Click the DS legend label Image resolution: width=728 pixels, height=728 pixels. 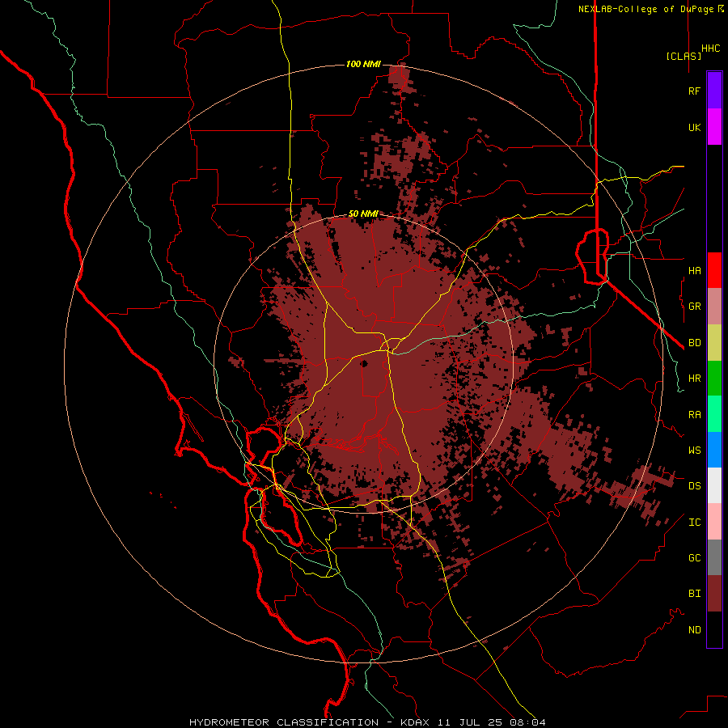[694, 486]
